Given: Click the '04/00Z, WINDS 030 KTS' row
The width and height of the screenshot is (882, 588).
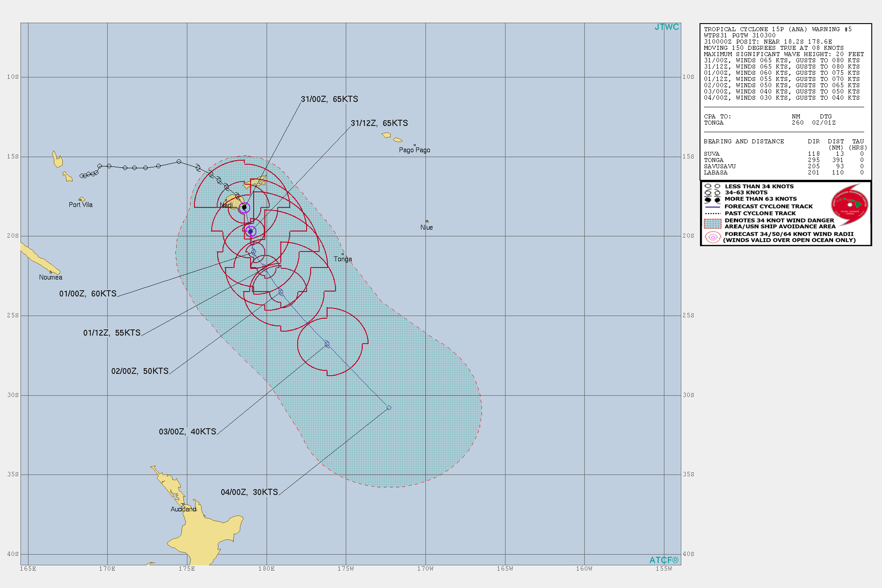Looking at the screenshot, I should (782, 98).
